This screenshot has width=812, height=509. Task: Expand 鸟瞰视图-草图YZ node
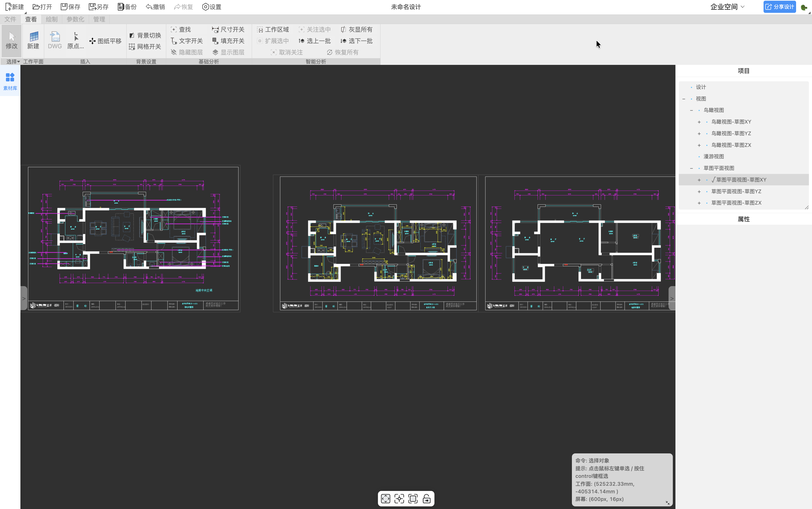699,134
